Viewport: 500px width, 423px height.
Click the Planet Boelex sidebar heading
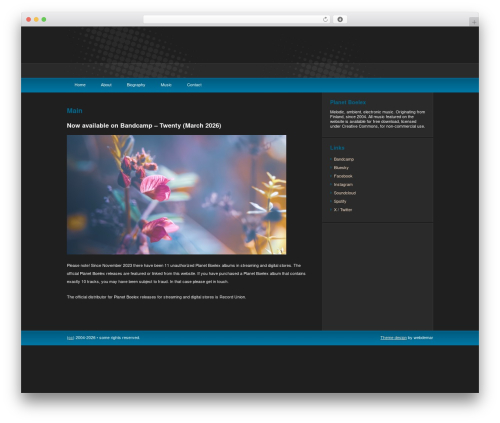coord(348,102)
